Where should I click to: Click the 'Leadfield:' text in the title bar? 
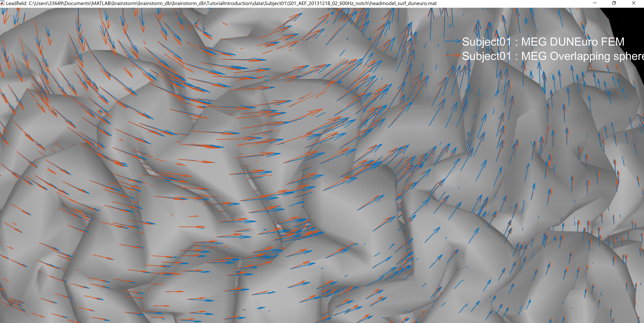[x=16, y=4]
